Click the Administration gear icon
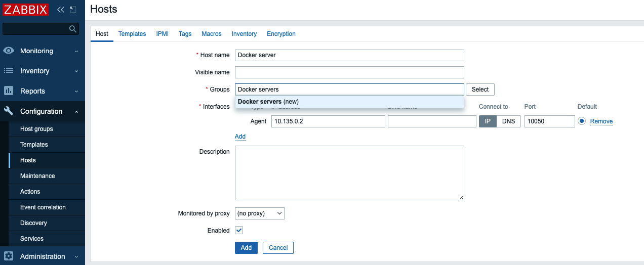This screenshot has height=265, width=644. (9, 256)
